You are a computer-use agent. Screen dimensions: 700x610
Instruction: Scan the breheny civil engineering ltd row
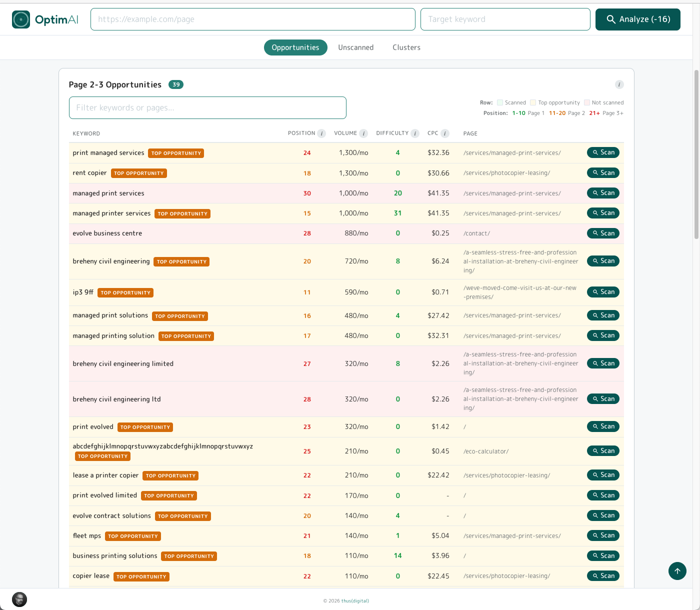click(x=603, y=399)
